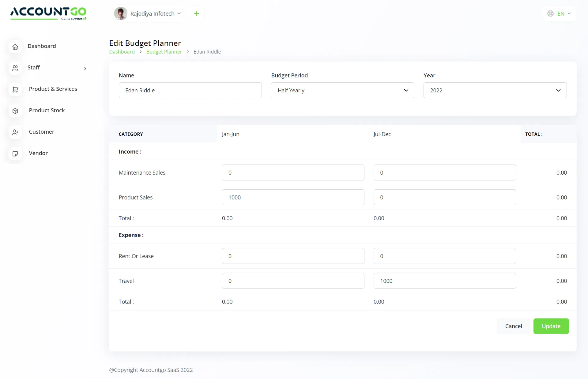
Task: Click the AccountGo logo
Action: point(48,13)
